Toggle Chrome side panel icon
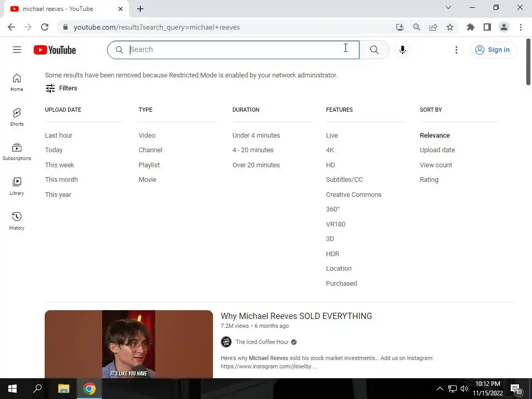 pos(487,27)
